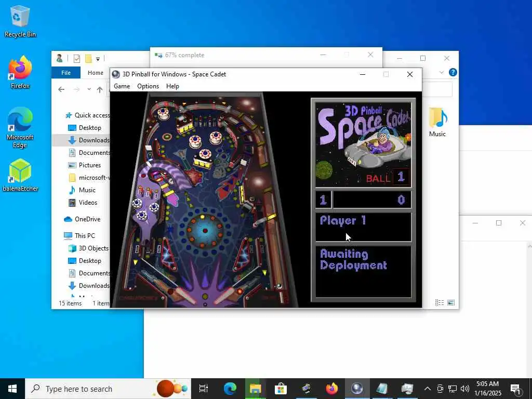Click the Explorer user-folder icon in title bar
This screenshot has width=532, height=399.
click(x=59, y=58)
